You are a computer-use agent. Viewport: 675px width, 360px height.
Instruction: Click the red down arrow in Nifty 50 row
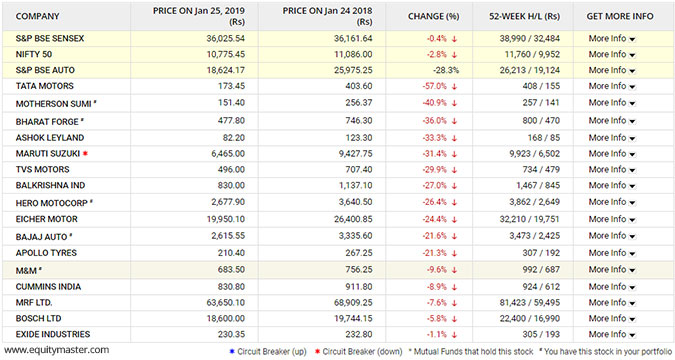(x=454, y=55)
